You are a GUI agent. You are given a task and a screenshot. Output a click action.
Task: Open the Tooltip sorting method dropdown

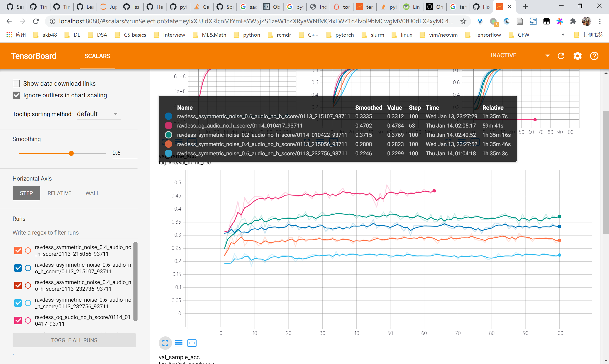(98, 114)
